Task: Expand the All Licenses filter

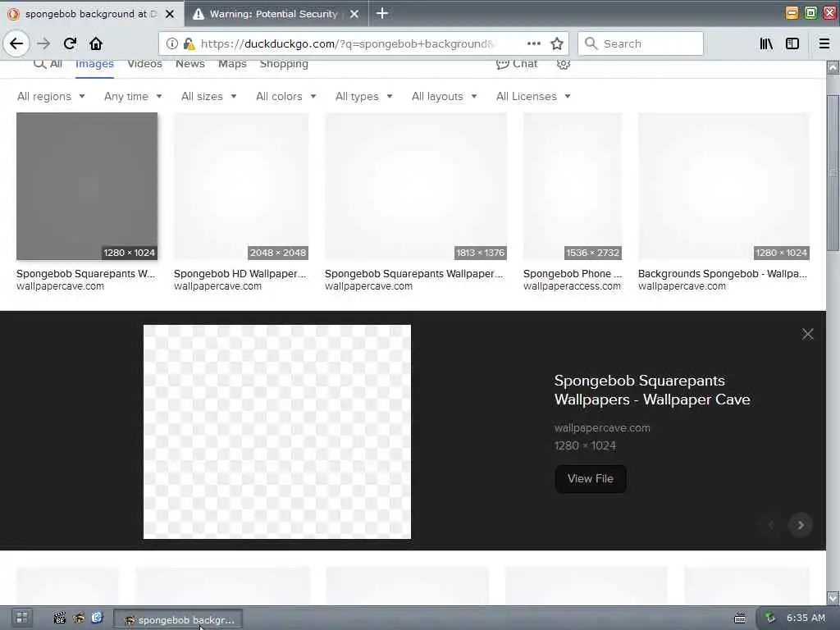Action: tap(533, 97)
